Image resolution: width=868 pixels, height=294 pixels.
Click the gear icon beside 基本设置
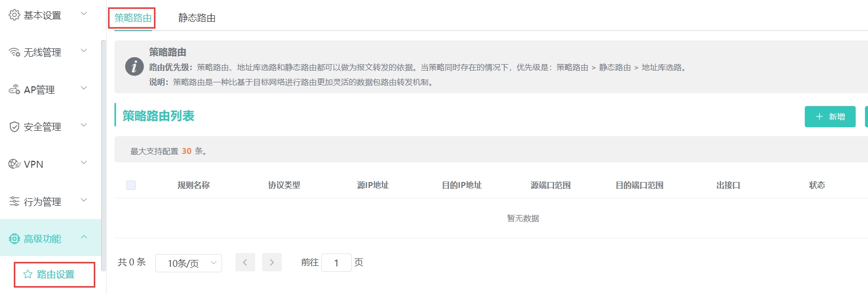click(x=14, y=15)
